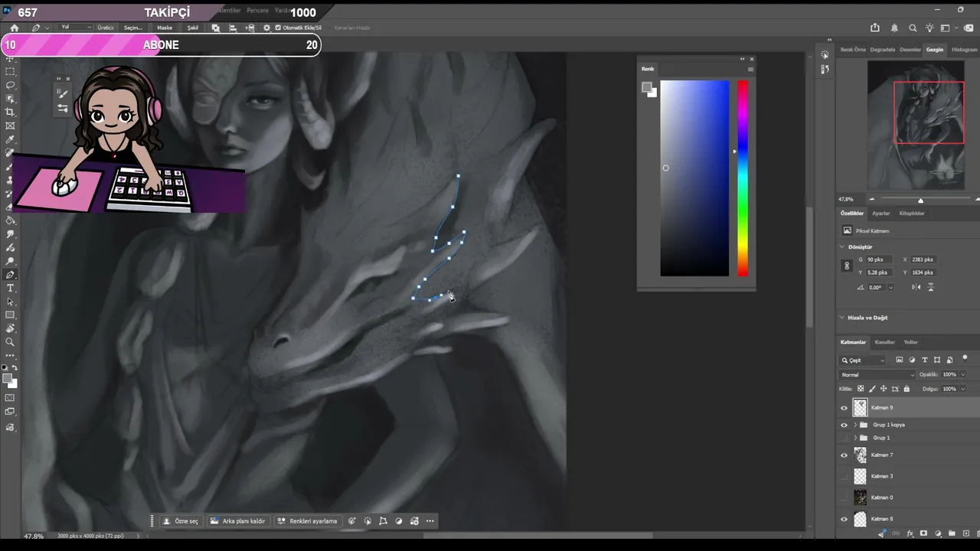Image resolution: width=980 pixels, height=551 pixels.
Task: Click the Şekil button
Action: (193, 28)
